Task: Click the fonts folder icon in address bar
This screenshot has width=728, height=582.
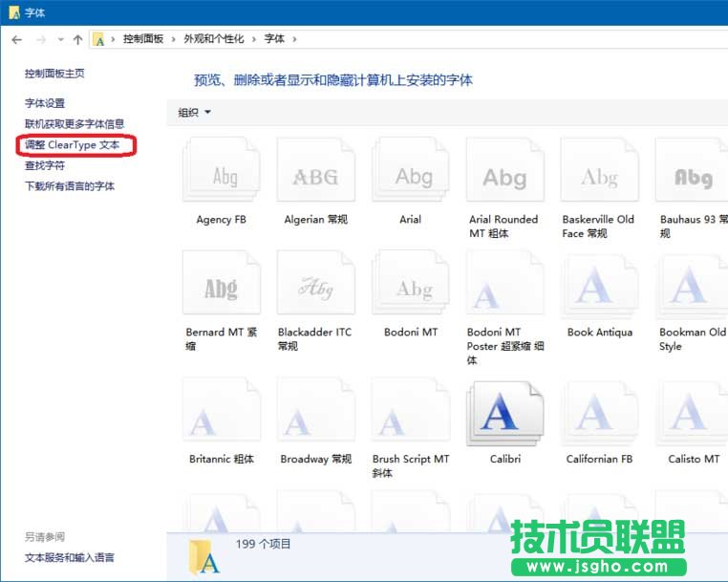Action: pyautogui.click(x=98, y=39)
